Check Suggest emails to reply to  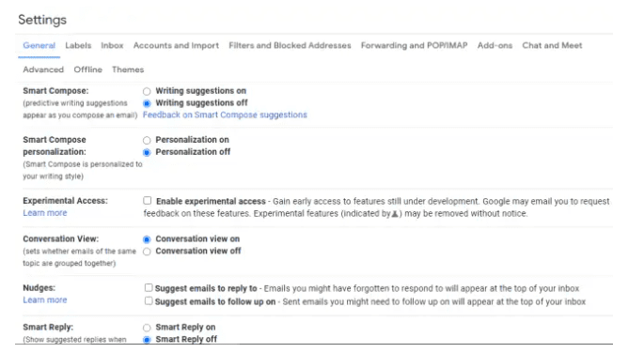(149, 288)
